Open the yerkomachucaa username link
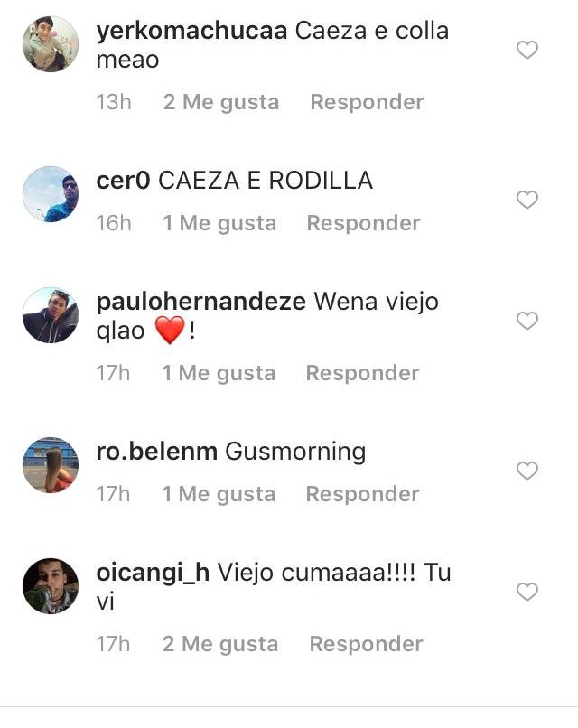This screenshot has height=728, width=578. (x=191, y=31)
